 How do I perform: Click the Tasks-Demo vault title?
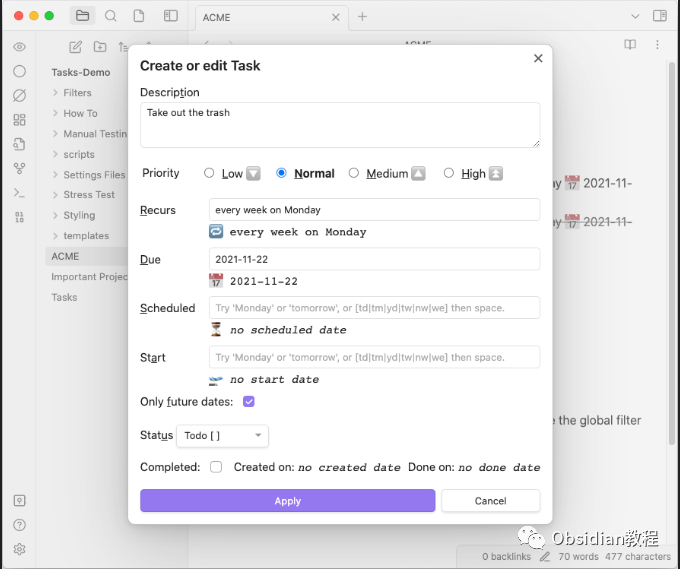(81, 72)
